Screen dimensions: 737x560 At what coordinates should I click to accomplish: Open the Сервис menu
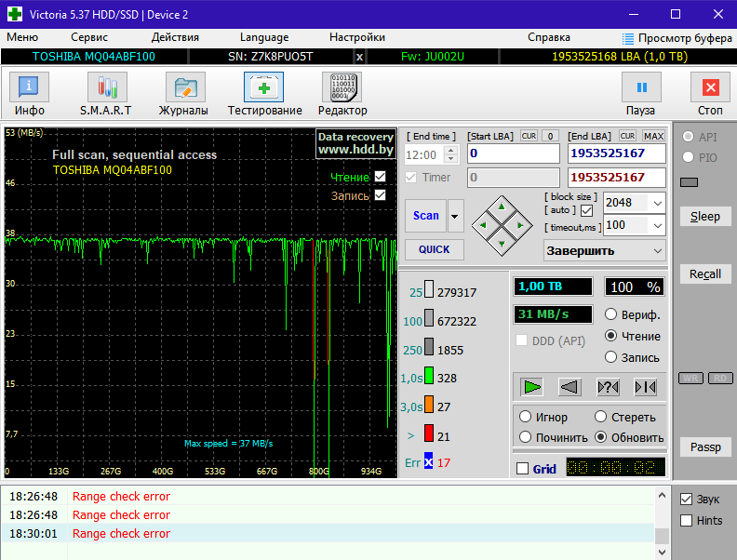[89, 37]
